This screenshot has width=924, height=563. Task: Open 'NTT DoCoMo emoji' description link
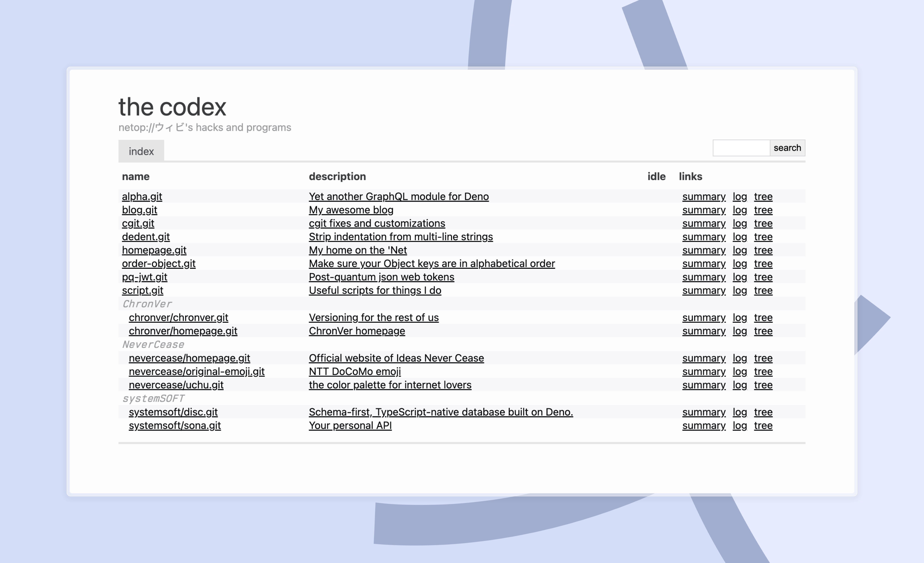(354, 371)
